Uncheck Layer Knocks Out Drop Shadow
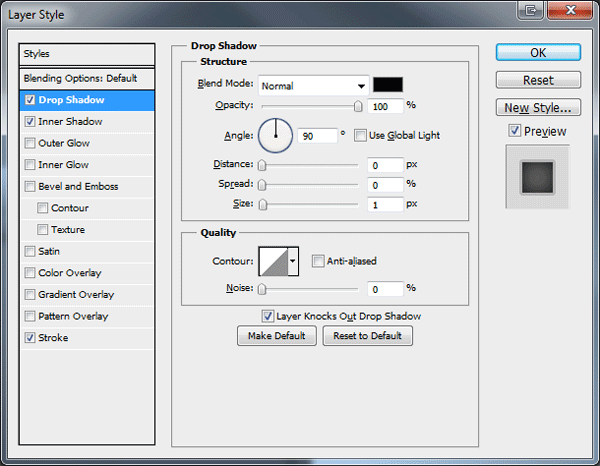The image size is (600, 466). pyautogui.click(x=267, y=316)
